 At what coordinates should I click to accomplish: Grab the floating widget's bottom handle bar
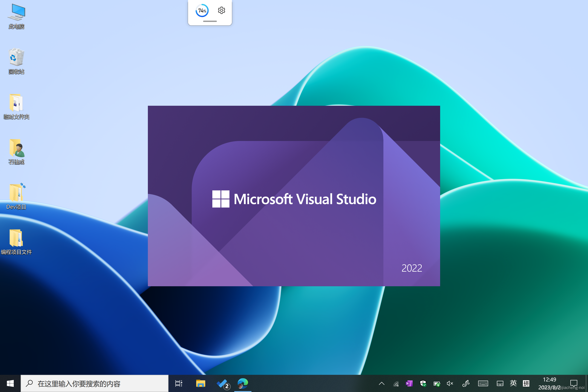tap(210, 21)
